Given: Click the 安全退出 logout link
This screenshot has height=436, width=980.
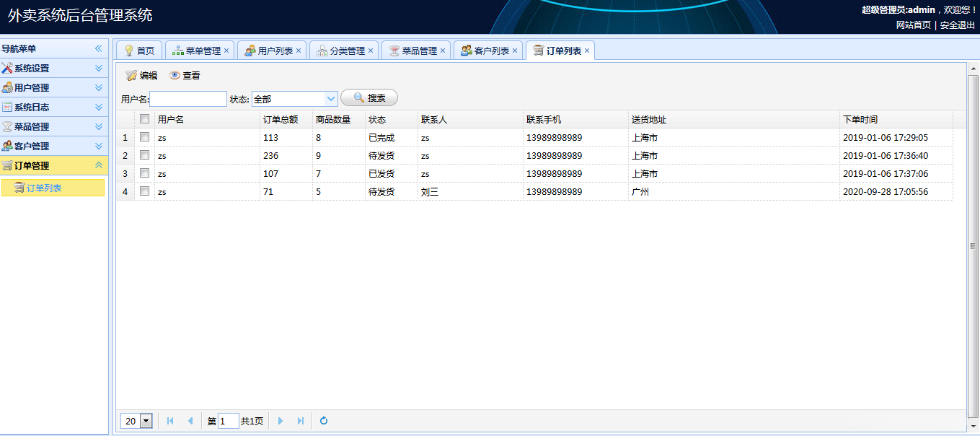Looking at the screenshot, I should [x=958, y=25].
